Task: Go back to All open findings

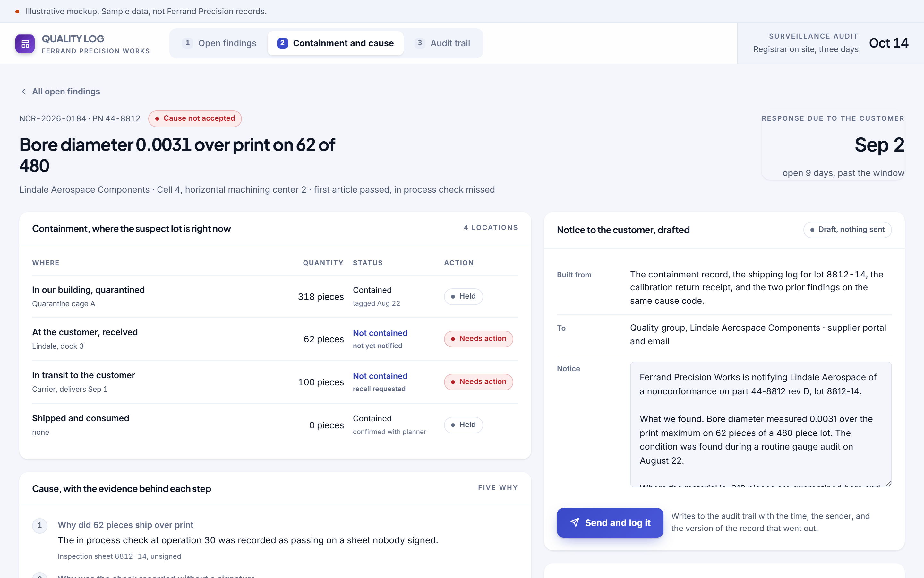Action: pos(60,92)
